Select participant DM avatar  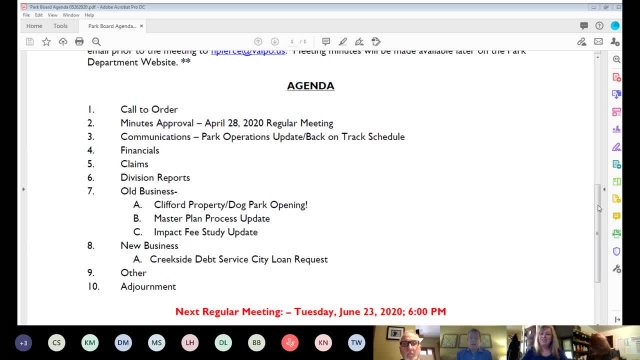coord(123,343)
